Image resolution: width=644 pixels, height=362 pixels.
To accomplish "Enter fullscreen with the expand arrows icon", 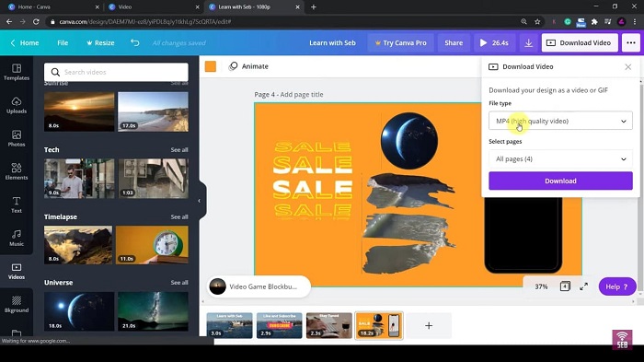I will pyautogui.click(x=583, y=286).
